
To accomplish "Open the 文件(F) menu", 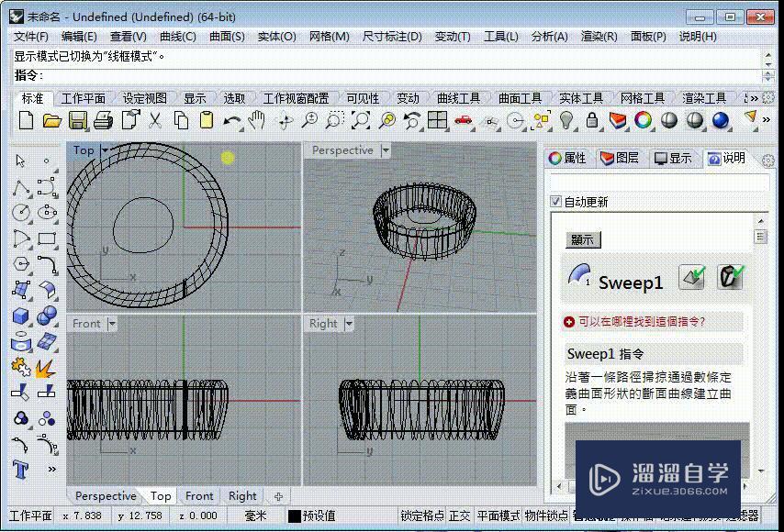I will point(31,37).
